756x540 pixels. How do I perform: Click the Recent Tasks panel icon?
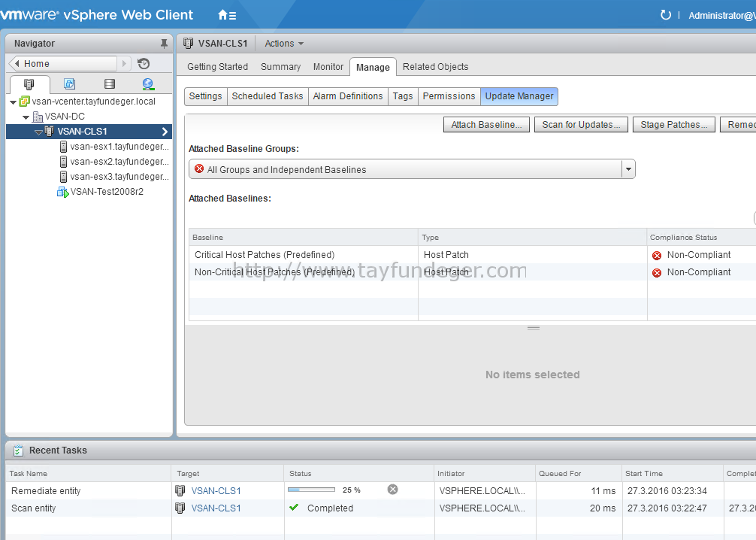(x=18, y=451)
